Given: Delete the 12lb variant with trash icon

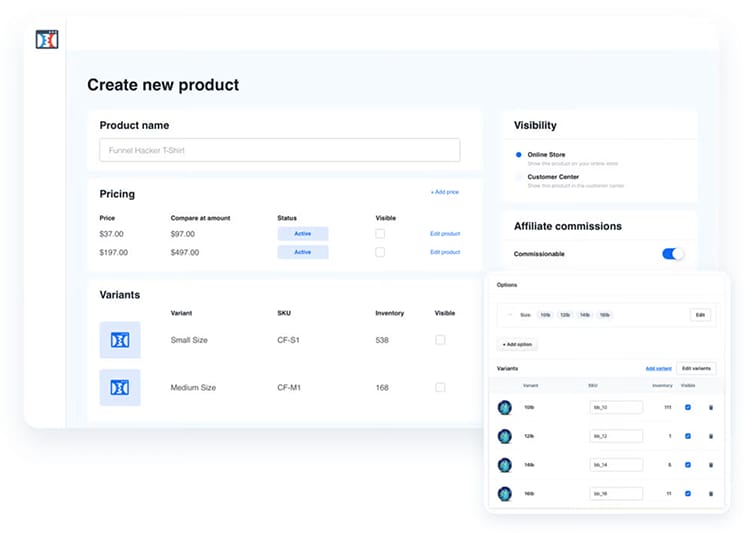Looking at the screenshot, I should point(711,437).
